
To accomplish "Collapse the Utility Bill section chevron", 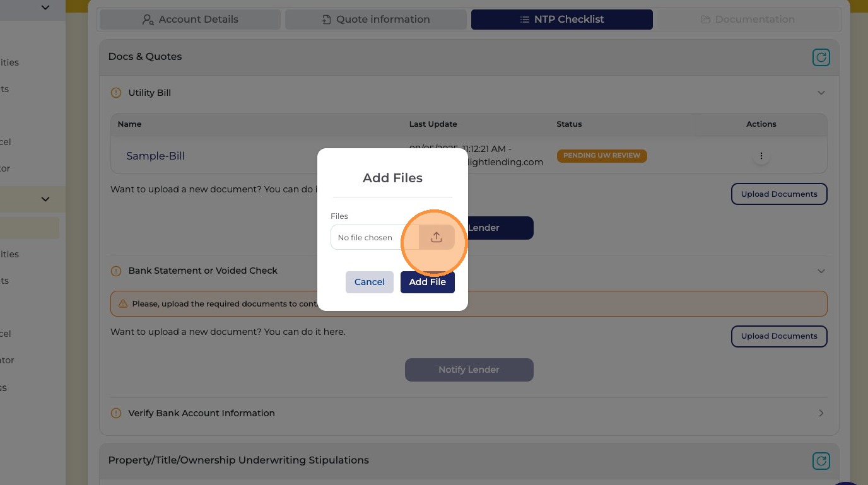I will click(821, 93).
